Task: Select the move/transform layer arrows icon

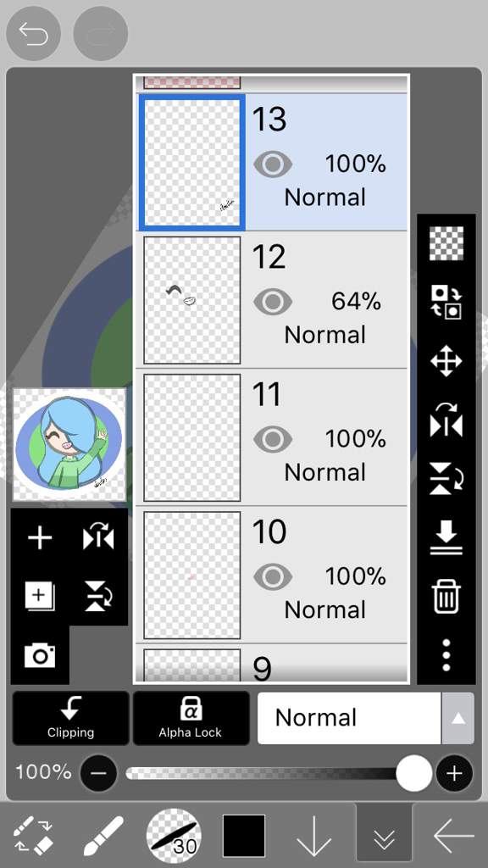Action: tap(446, 361)
